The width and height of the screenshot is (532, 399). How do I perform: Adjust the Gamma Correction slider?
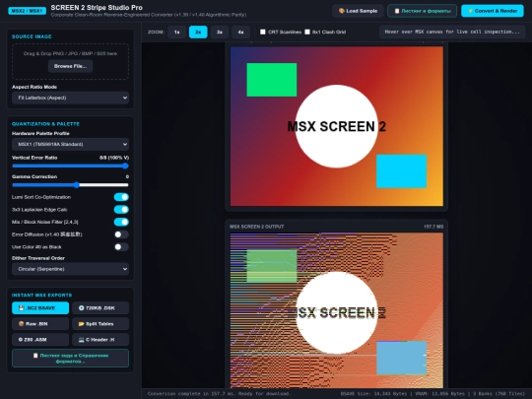pyautogui.click(x=70, y=185)
